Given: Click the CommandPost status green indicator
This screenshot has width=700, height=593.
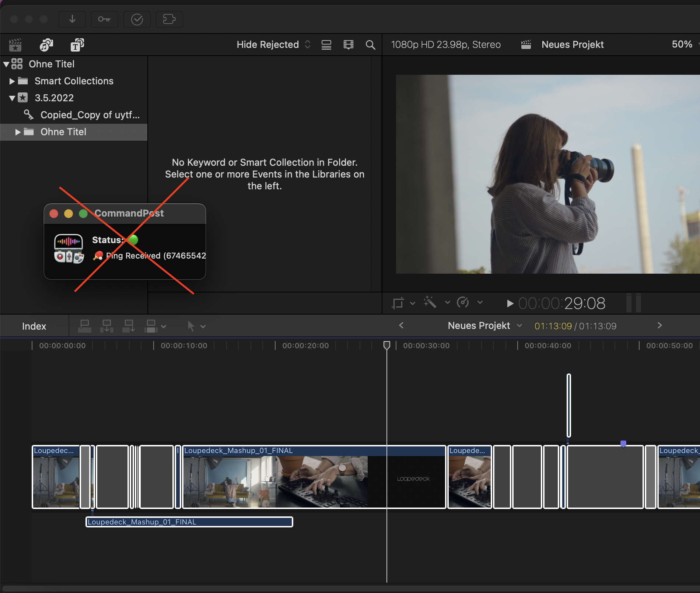Looking at the screenshot, I should [133, 240].
